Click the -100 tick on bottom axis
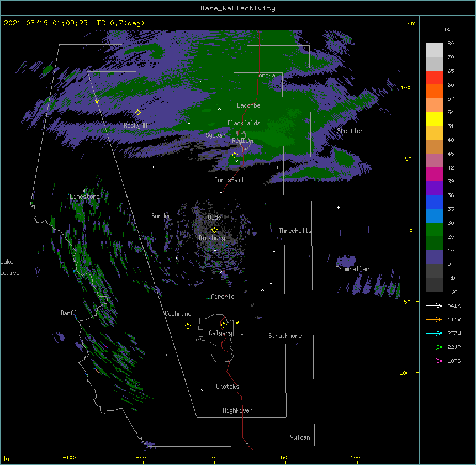Screen dimensions: 476x465 click(69, 457)
